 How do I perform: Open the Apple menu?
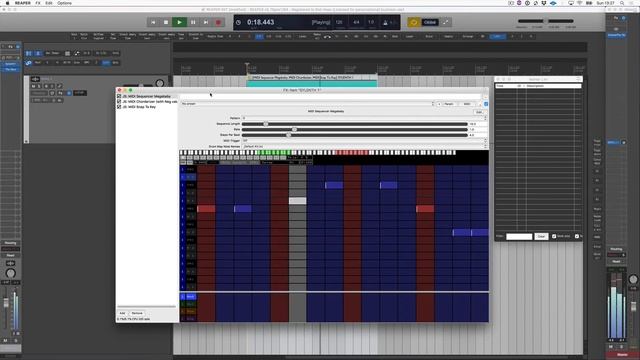7,3
